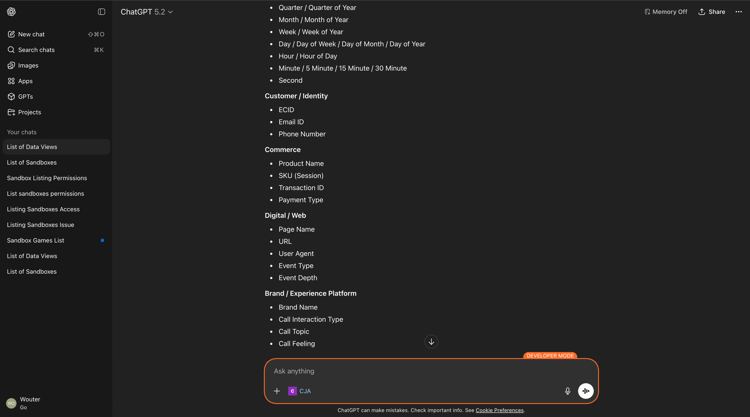Screen dimensions: 750x417
Task: Click the Wouter profile avatar
Action: (11, 403)
